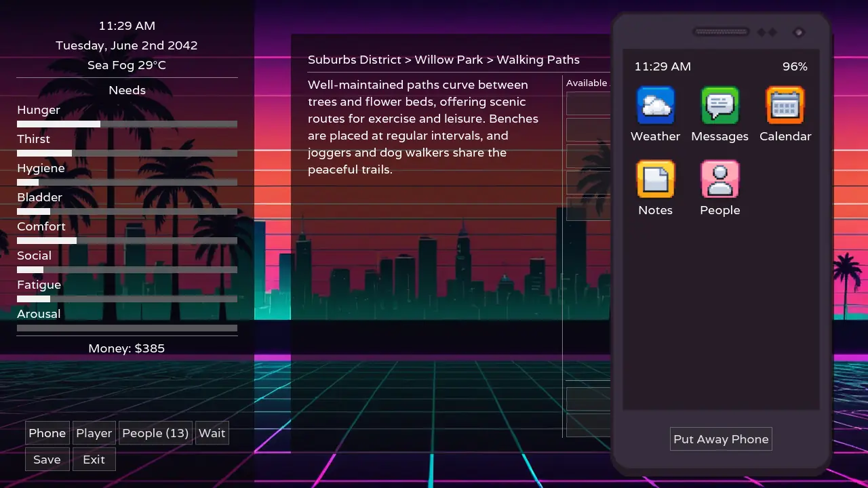Click the Wait button

(212, 433)
